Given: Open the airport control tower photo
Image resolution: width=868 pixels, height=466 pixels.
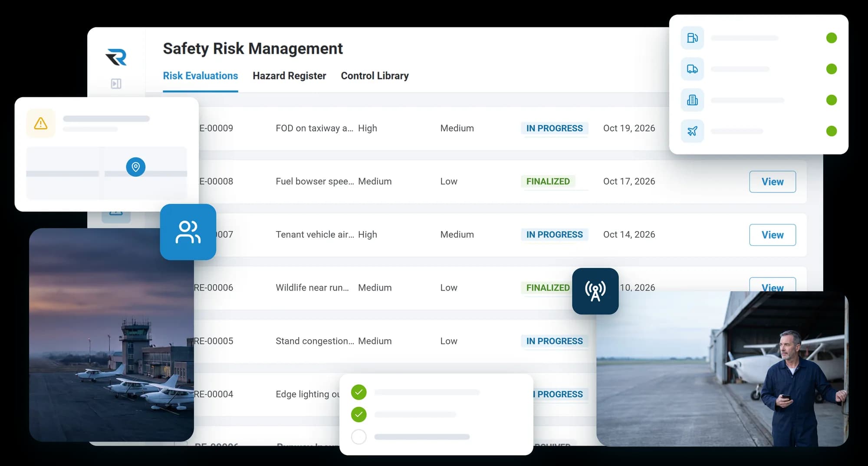Looking at the screenshot, I should pyautogui.click(x=112, y=335).
